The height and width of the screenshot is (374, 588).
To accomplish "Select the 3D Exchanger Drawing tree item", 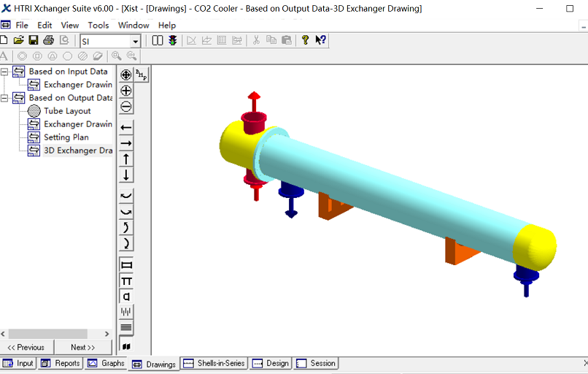I will pyautogui.click(x=78, y=150).
